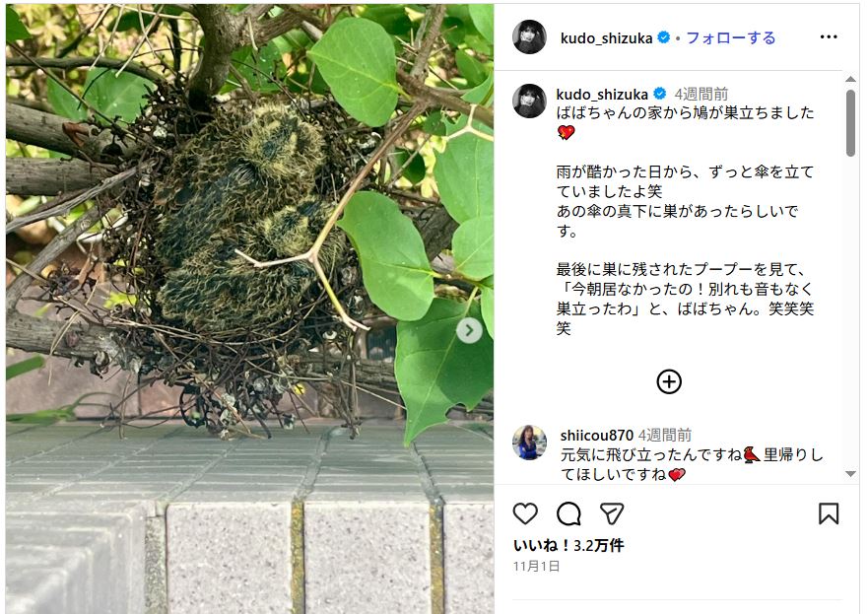Go to next photo with arrow
The image size is (868, 614).
coord(469,330)
